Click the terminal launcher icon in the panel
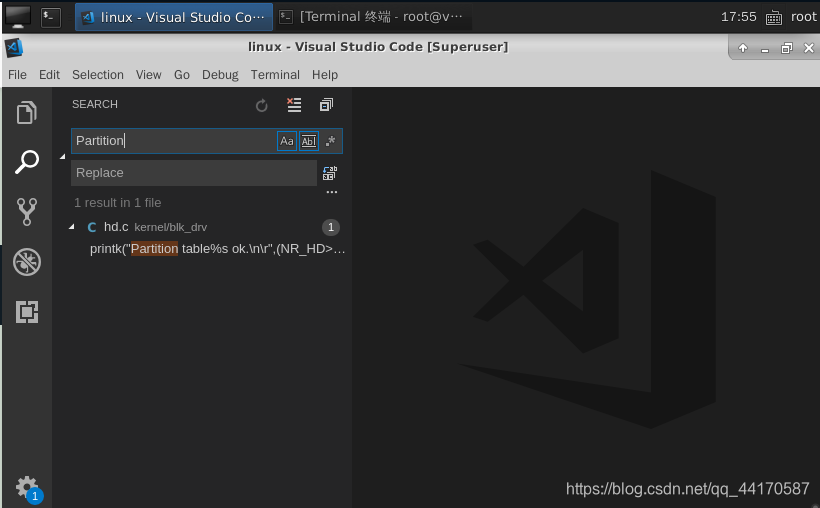This screenshot has width=820, height=508. [51, 17]
